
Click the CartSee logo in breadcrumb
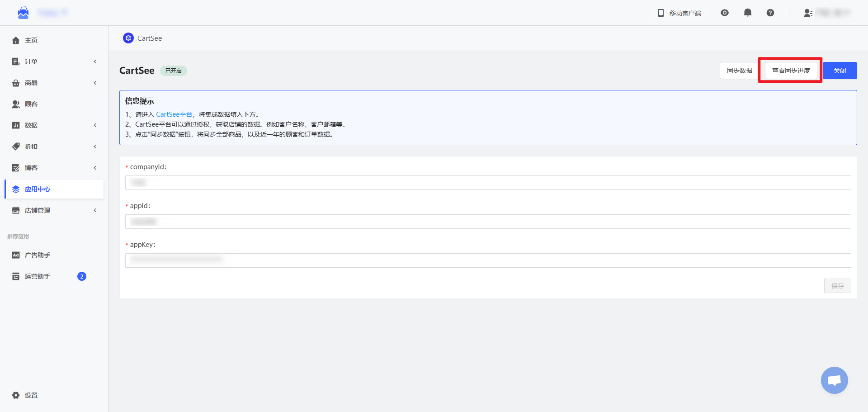(128, 38)
